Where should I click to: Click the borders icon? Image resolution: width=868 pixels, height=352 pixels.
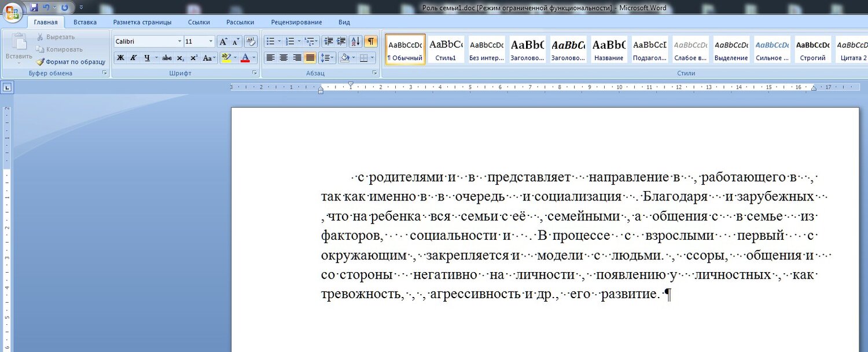[363, 58]
